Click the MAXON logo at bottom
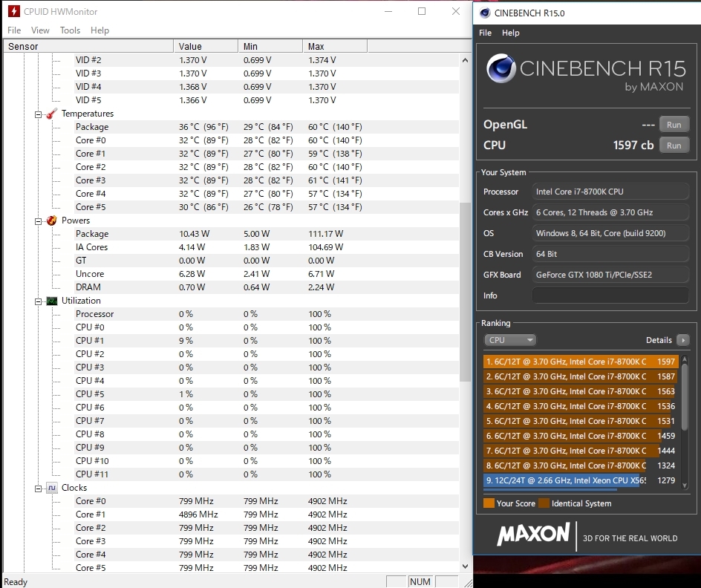 coord(533,534)
